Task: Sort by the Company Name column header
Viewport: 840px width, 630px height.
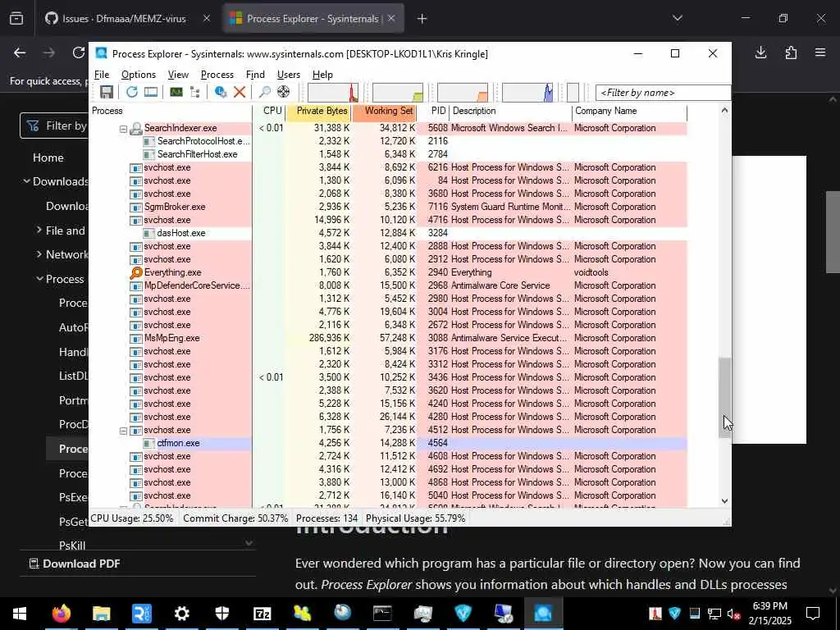Action: click(x=630, y=111)
